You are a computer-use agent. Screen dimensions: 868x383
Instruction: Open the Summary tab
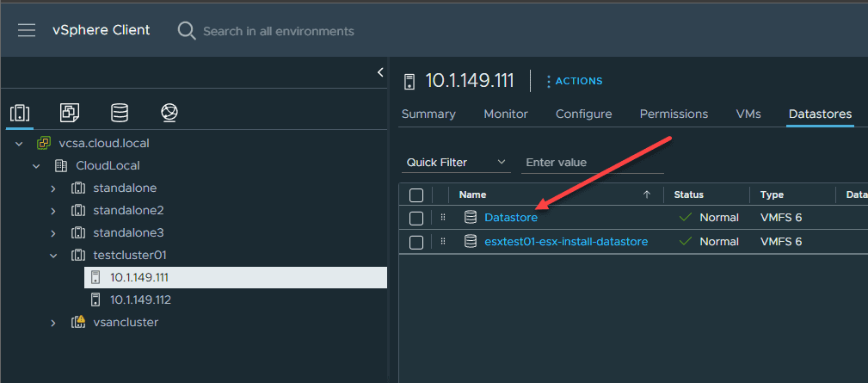[x=428, y=114]
